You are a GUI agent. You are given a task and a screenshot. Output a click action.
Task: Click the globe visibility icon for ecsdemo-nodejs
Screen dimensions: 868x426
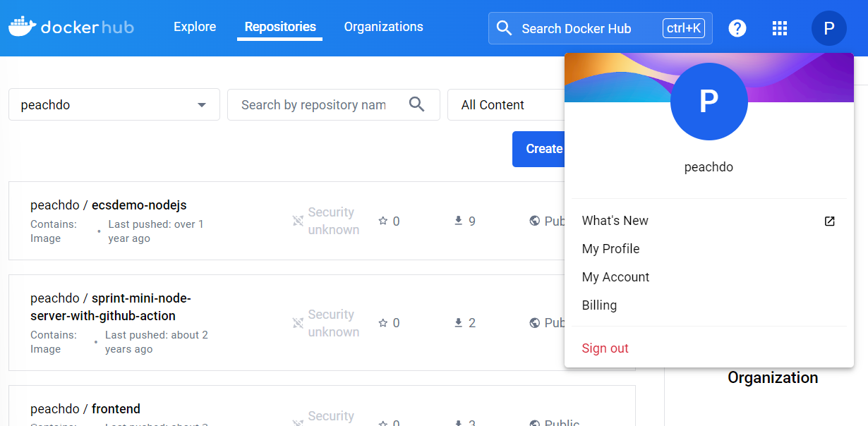coord(535,221)
